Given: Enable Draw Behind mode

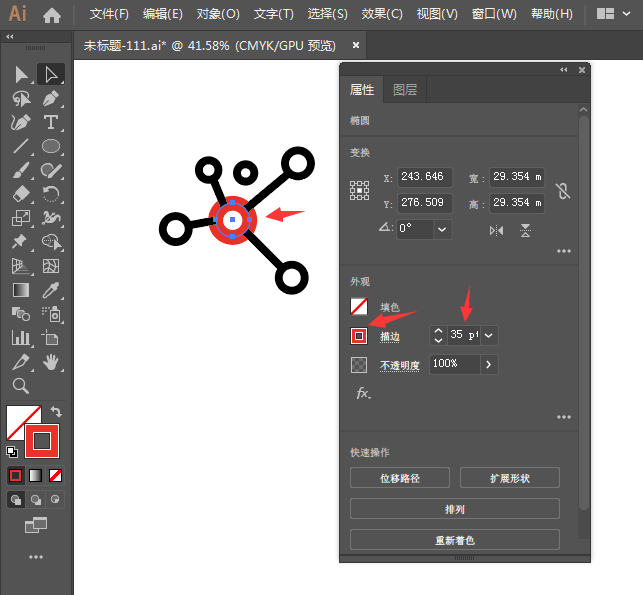Looking at the screenshot, I should click(x=36, y=499).
